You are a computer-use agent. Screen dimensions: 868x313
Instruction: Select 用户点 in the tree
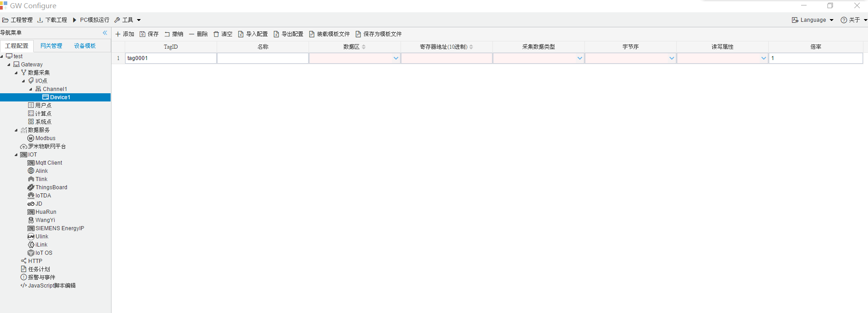[43, 106]
